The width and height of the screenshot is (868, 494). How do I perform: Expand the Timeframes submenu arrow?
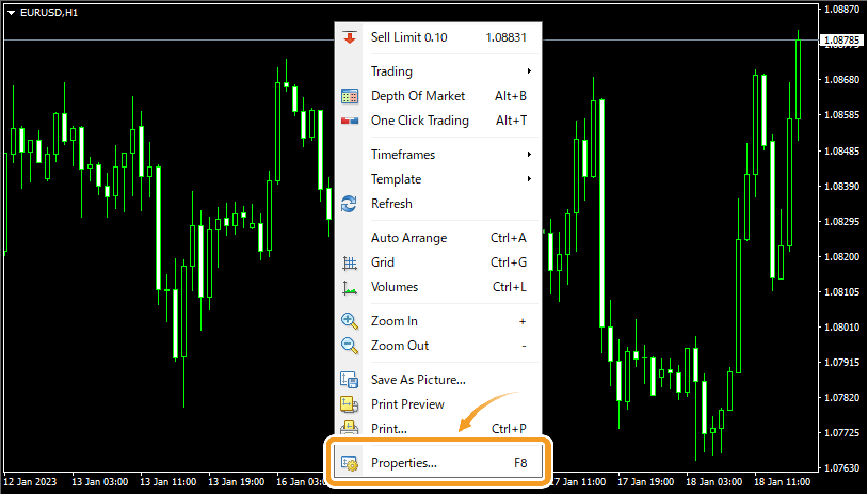(x=529, y=155)
